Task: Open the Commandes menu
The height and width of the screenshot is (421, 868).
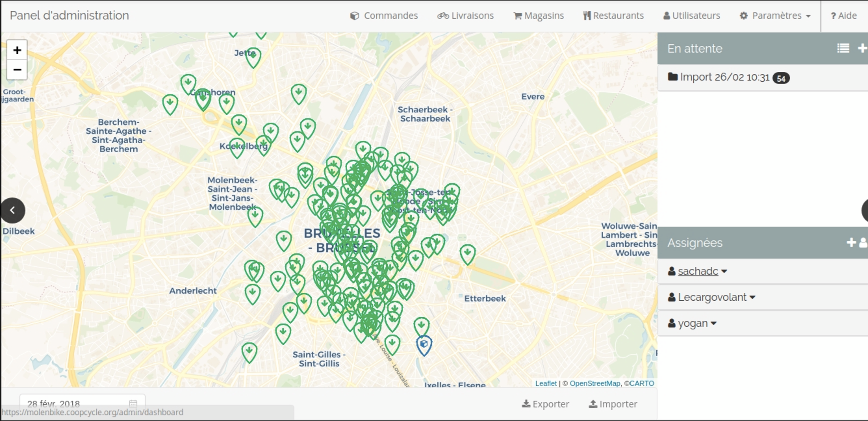Action: pyautogui.click(x=384, y=16)
